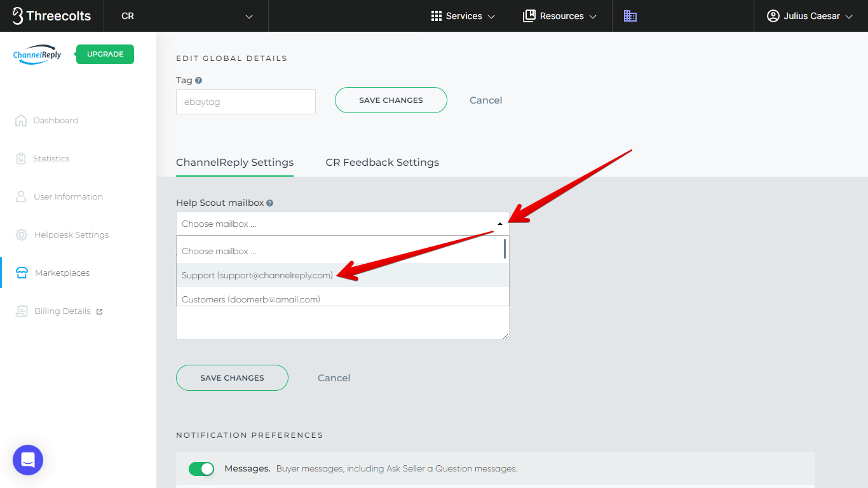Click the green UPGRADE button
The width and height of the screenshot is (868, 488).
click(105, 54)
